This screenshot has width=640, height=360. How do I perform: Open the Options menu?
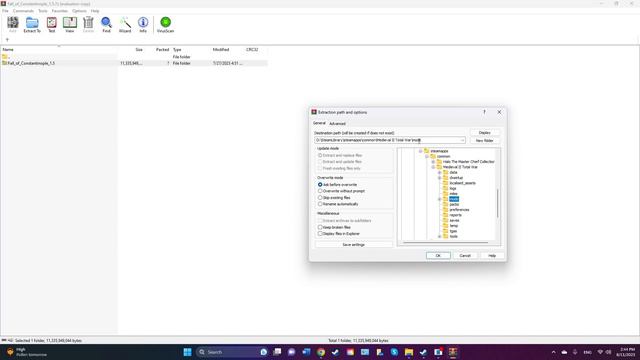tap(79, 11)
